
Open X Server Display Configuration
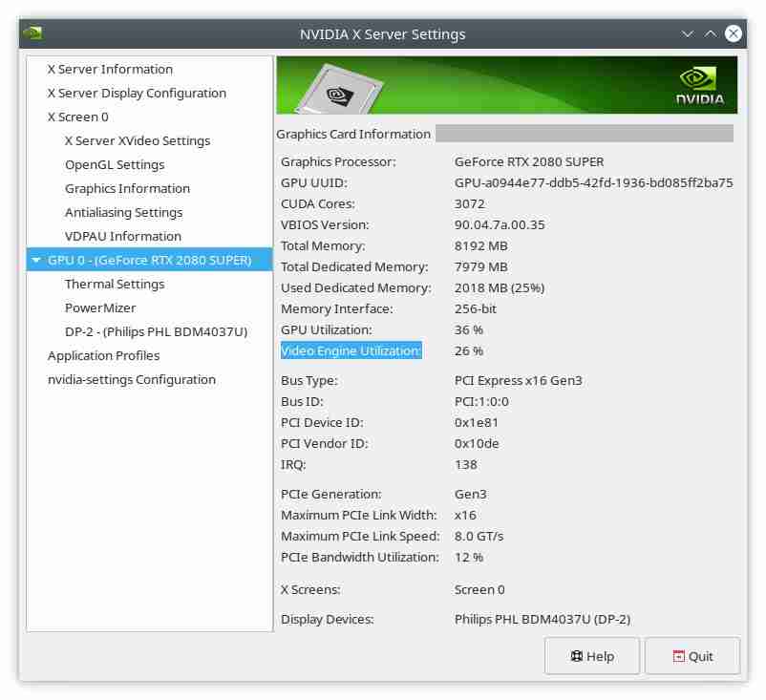(x=137, y=94)
